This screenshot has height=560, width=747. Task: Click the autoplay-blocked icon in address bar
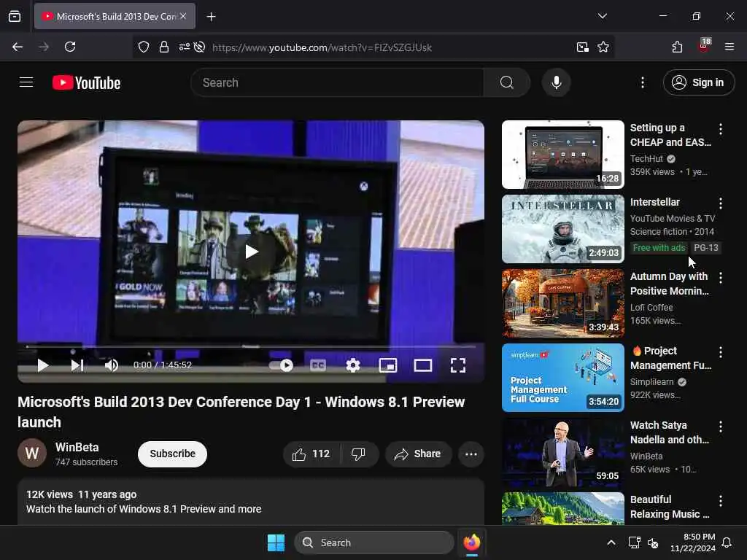pos(200,47)
